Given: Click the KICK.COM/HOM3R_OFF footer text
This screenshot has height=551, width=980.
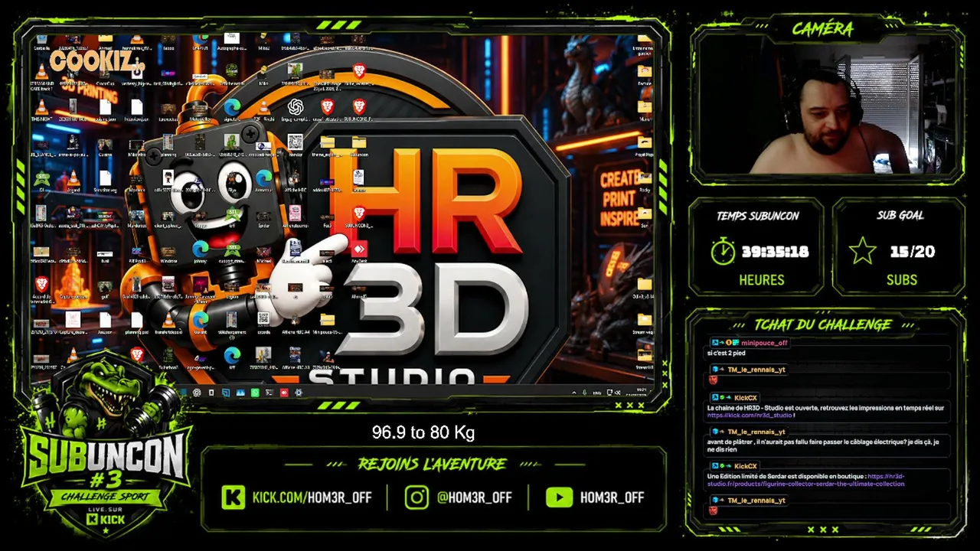Looking at the screenshot, I should [312, 497].
